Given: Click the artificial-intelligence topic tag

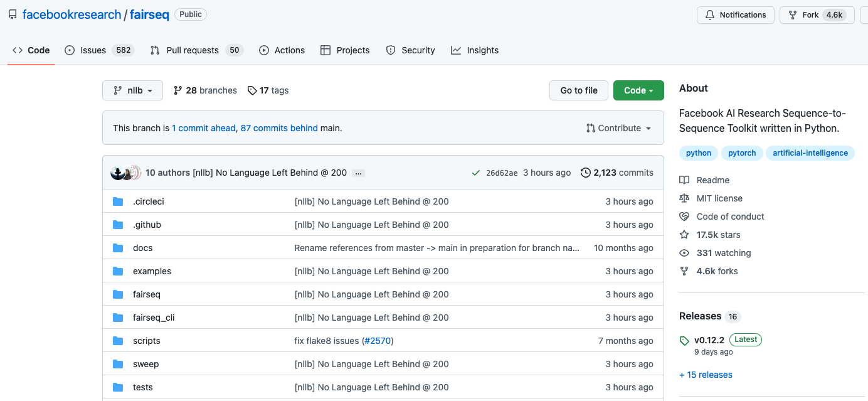Looking at the screenshot, I should coord(810,153).
